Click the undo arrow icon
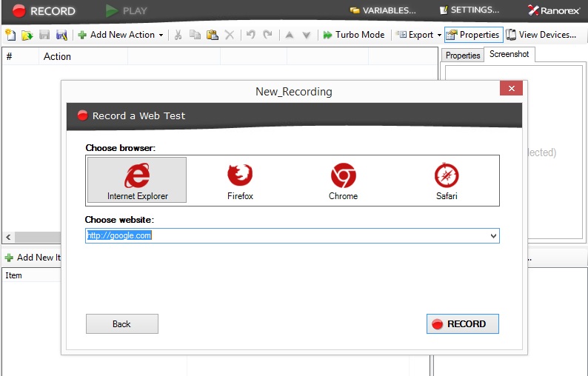588x376 pixels. coord(250,35)
